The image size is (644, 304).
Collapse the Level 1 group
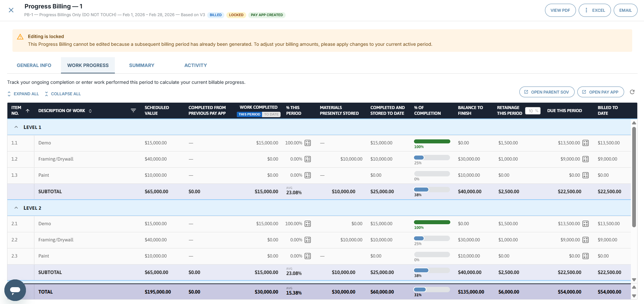click(x=16, y=127)
